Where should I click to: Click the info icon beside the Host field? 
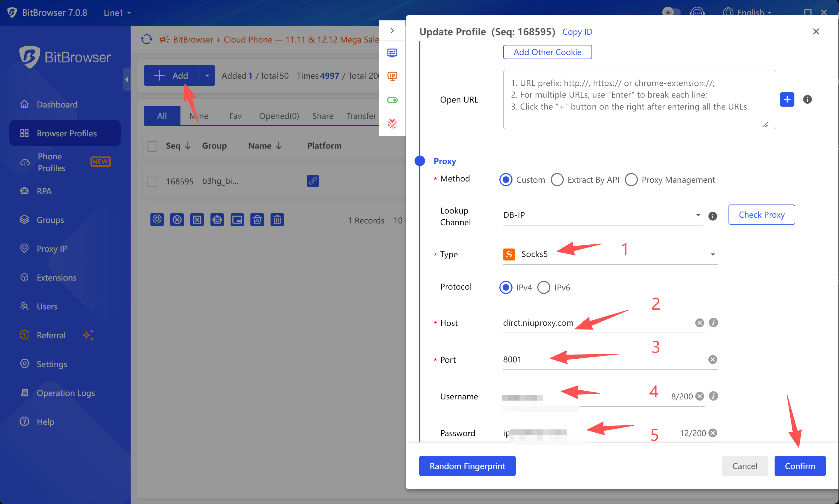tap(713, 322)
